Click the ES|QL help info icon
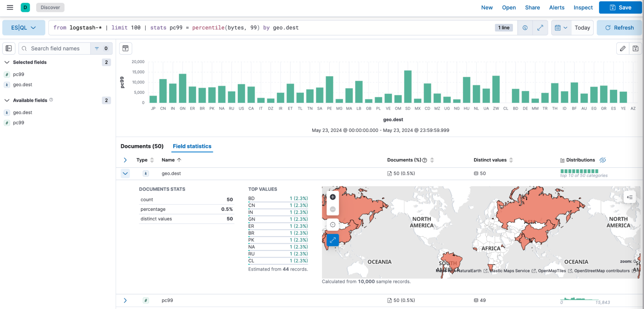 click(x=525, y=28)
